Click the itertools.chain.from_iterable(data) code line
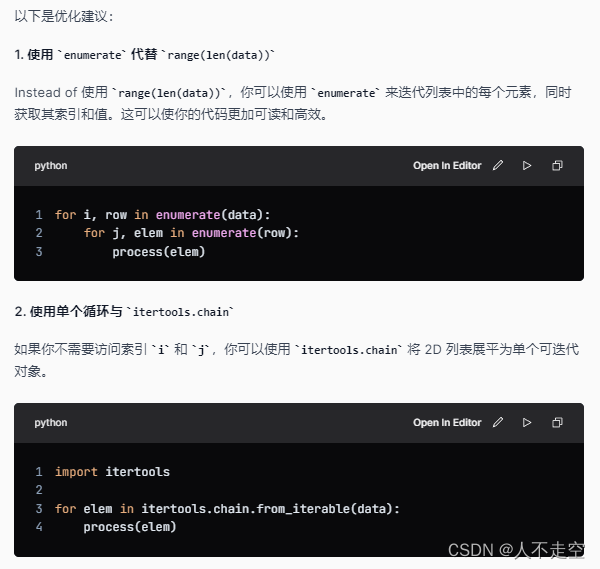The image size is (600, 569). (x=227, y=509)
